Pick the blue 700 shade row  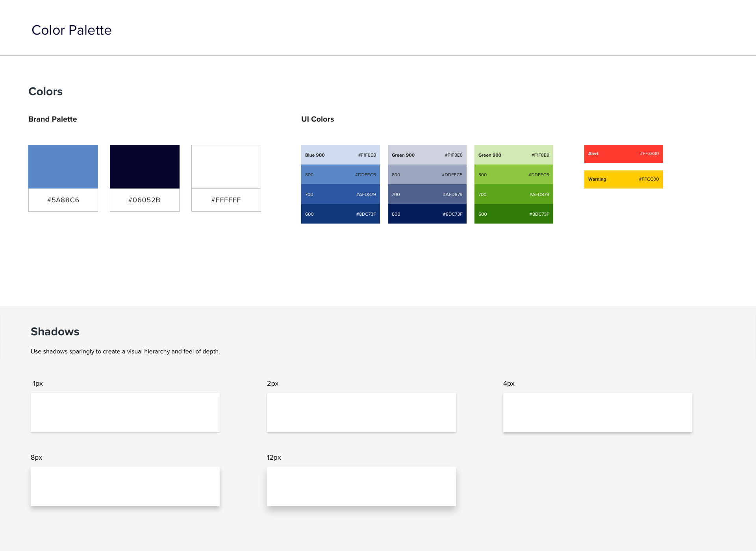(340, 194)
